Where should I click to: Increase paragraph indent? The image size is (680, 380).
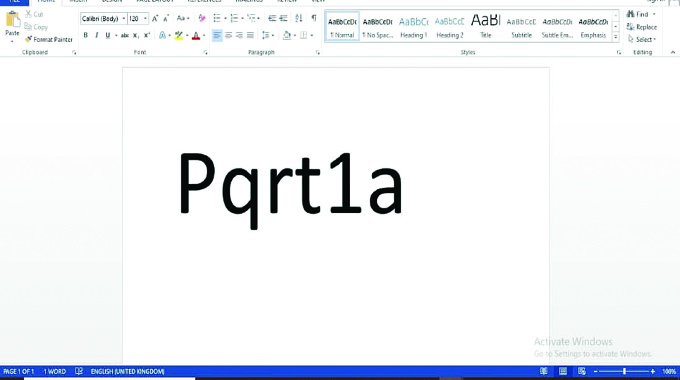[x=283, y=18]
